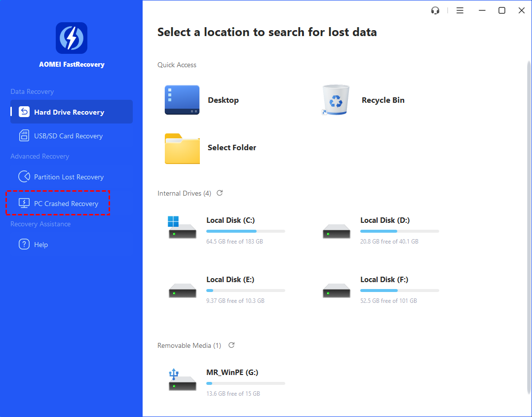Select the Local Disk (C:) drive icon
Image resolution: width=532 pixels, height=417 pixels.
(x=182, y=227)
